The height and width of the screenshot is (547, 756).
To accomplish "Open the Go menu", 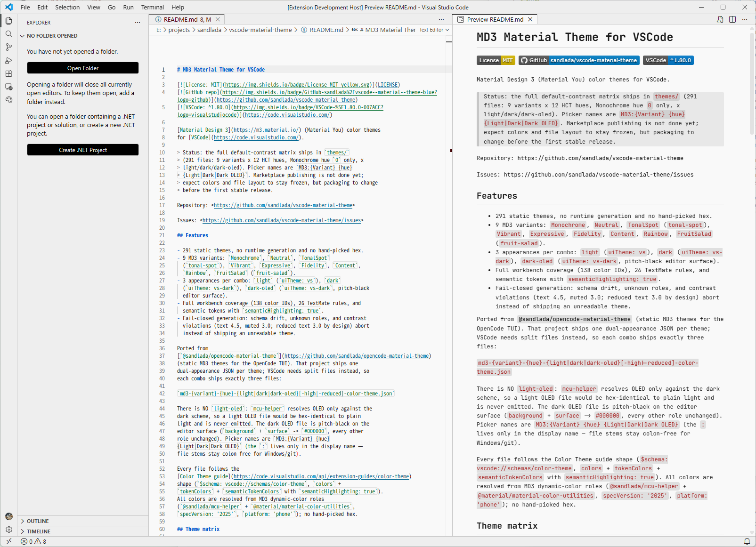I will (112, 7).
